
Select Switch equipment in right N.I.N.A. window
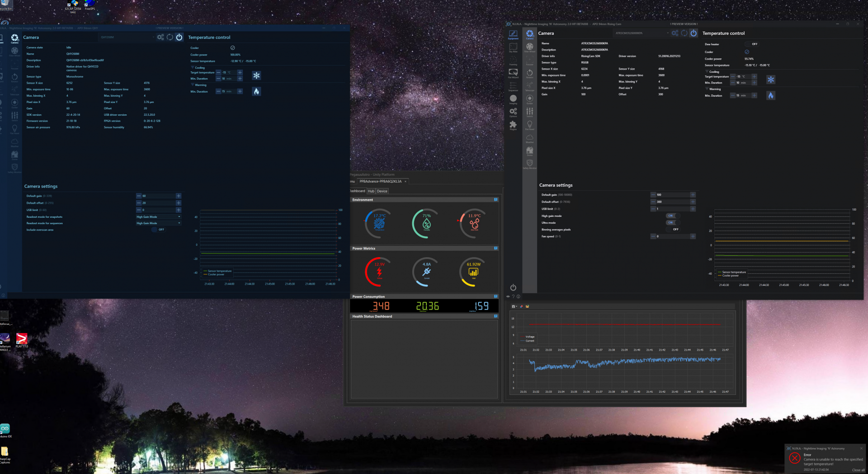(529, 112)
